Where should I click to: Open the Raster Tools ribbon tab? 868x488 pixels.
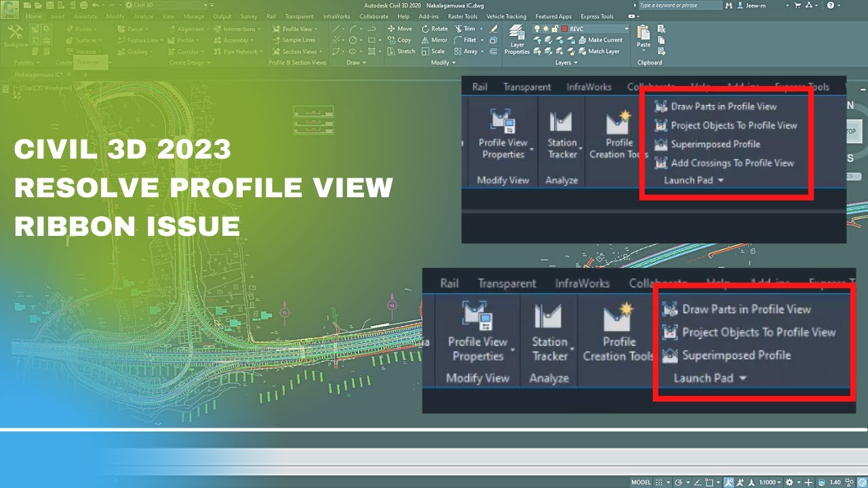coord(462,16)
